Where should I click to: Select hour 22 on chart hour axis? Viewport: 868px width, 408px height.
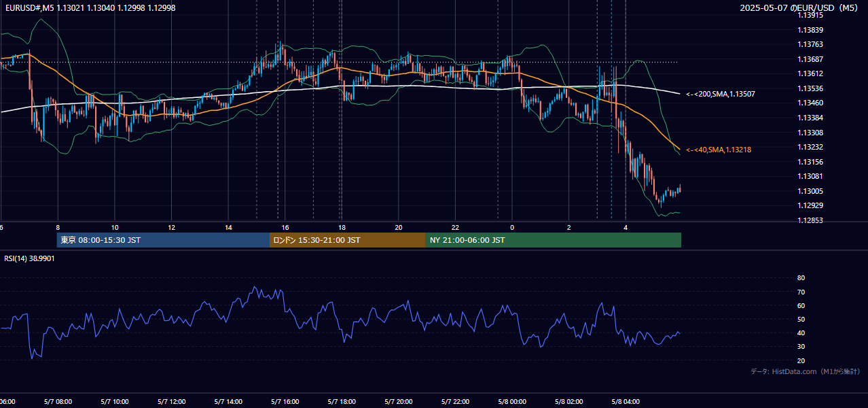455,227
